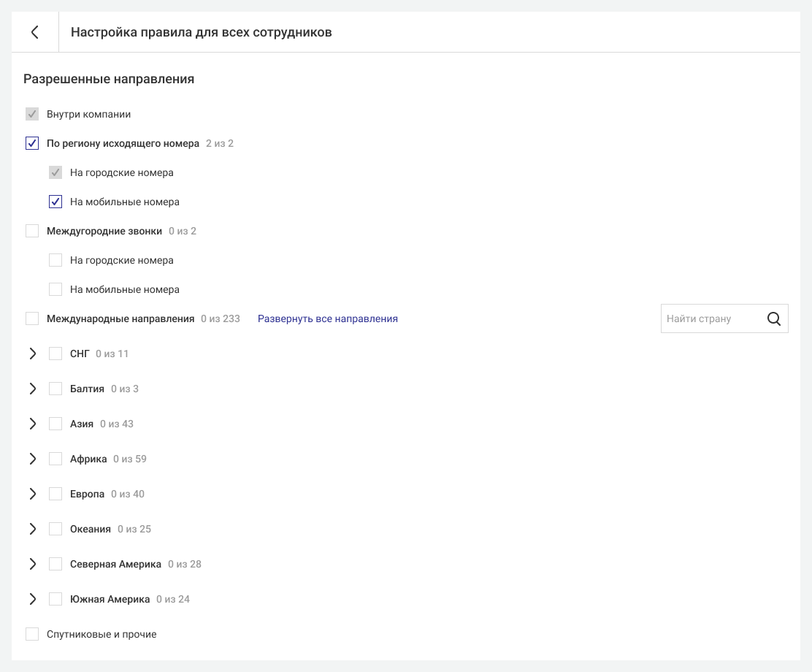Expand the Южная Америка group
The image size is (812, 672).
coord(32,599)
